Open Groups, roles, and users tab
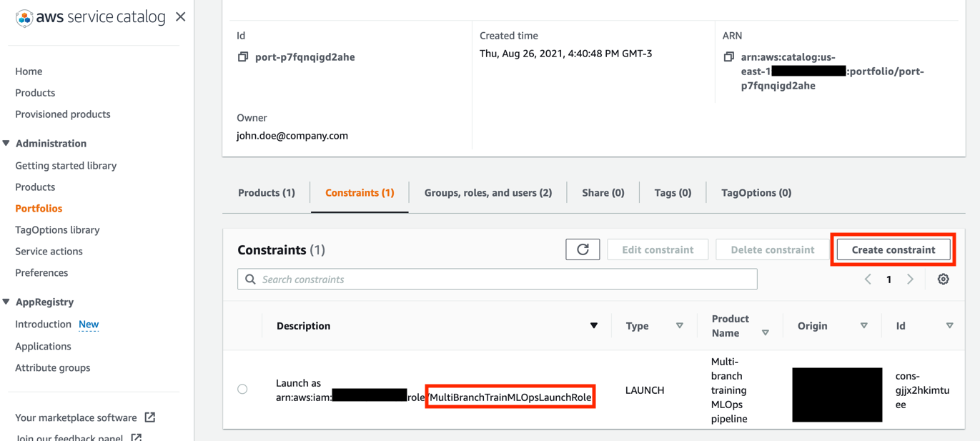980x441 pixels. pyautogui.click(x=488, y=193)
